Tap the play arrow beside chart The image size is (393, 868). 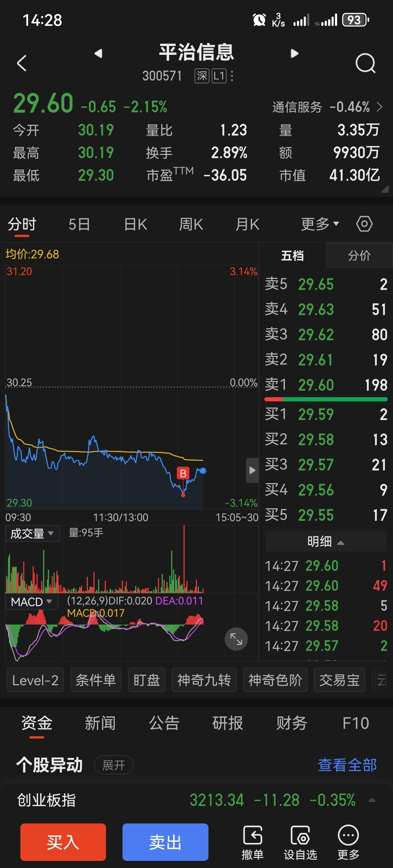(x=252, y=470)
